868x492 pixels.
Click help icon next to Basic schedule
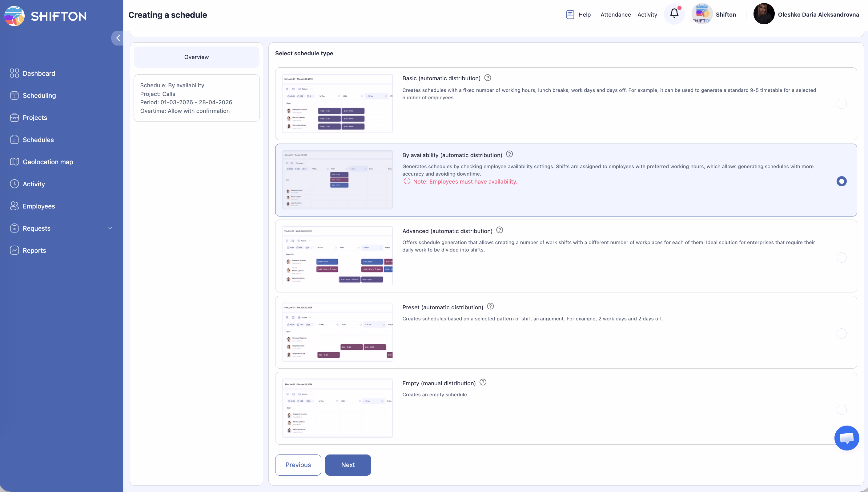click(x=487, y=78)
